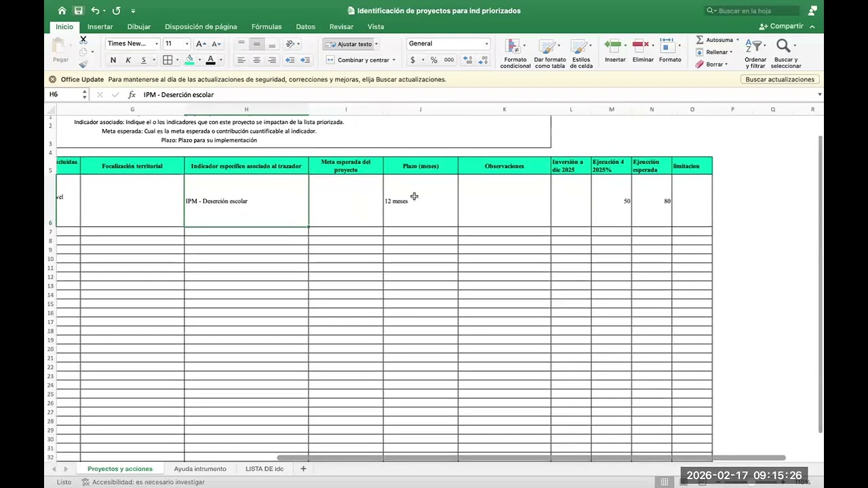Switch to the Dibujar ribbon tab
Viewport: 868px width, 488px height.
[x=139, y=26]
